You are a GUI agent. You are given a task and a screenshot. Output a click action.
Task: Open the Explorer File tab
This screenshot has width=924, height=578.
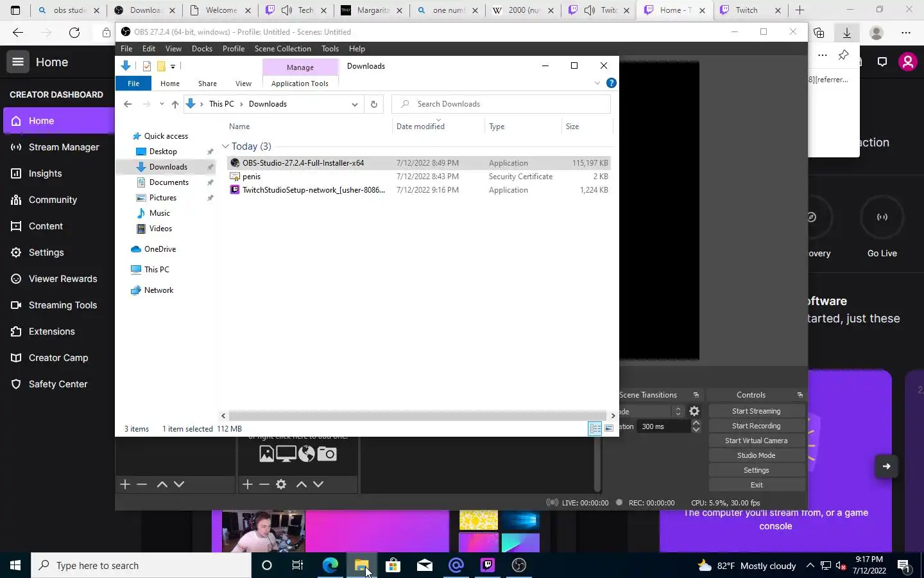tap(133, 83)
